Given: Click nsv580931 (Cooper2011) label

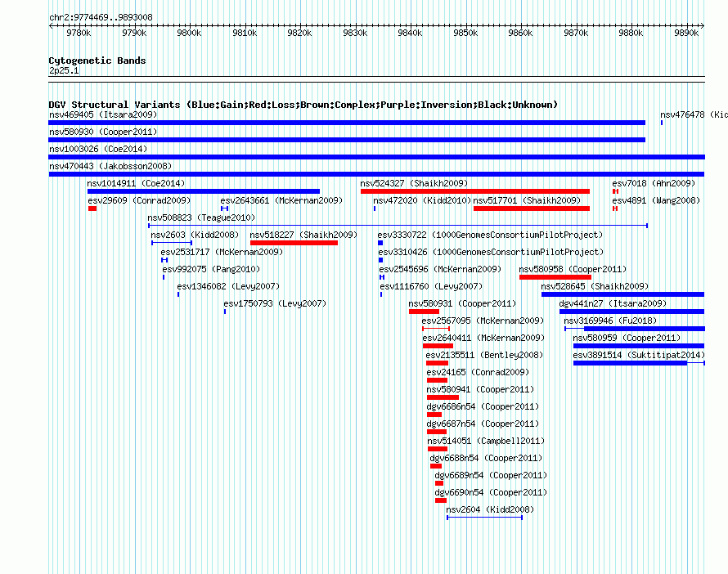Looking at the screenshot, I should [462, 303].
